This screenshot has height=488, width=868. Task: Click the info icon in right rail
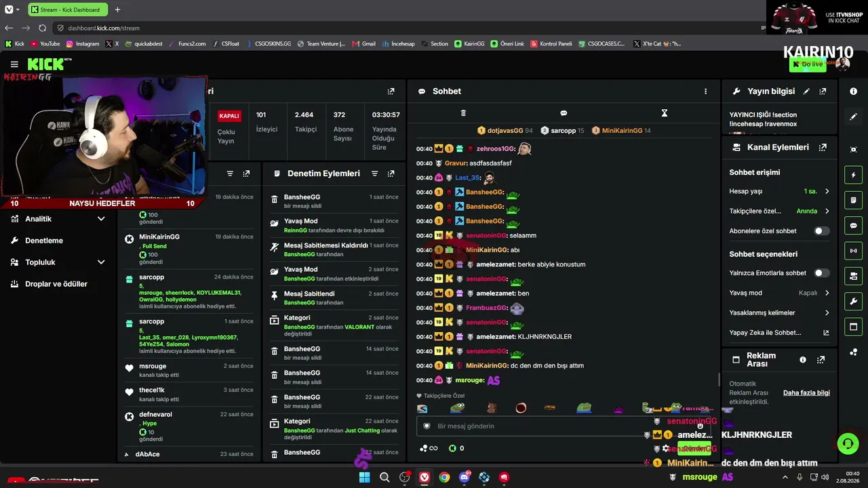tap(853, 91)
